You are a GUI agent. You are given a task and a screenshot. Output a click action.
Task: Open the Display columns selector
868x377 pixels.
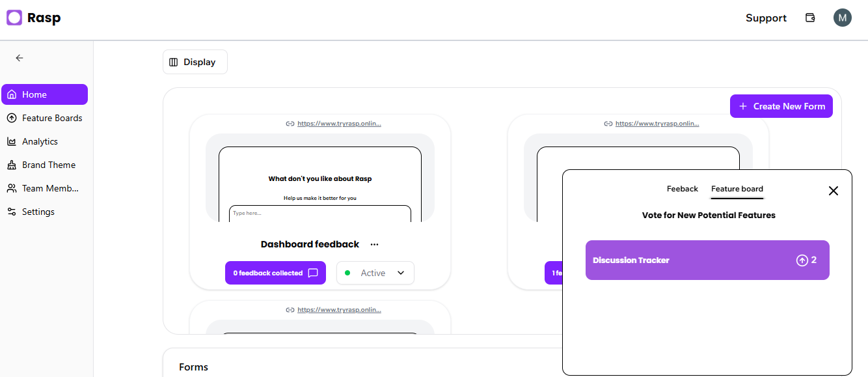[195, 62]
